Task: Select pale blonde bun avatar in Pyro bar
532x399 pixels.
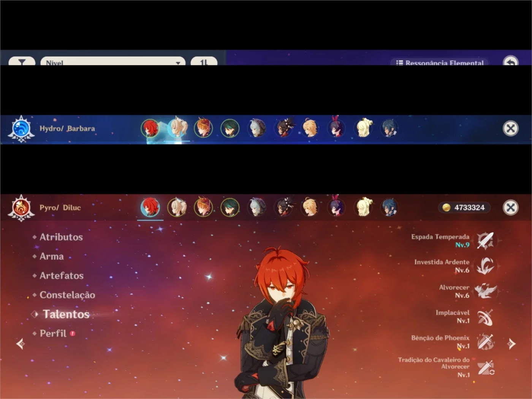Action: [x=363, y=207]
